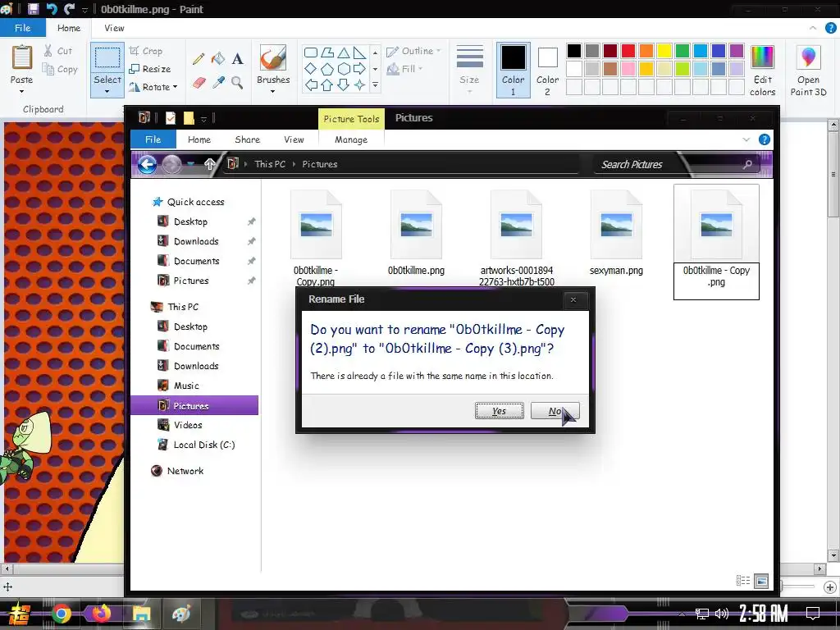Viewport: 840px width, 630px height.
Task: Open Chrome from the taskbar
Action: point(61,614)
